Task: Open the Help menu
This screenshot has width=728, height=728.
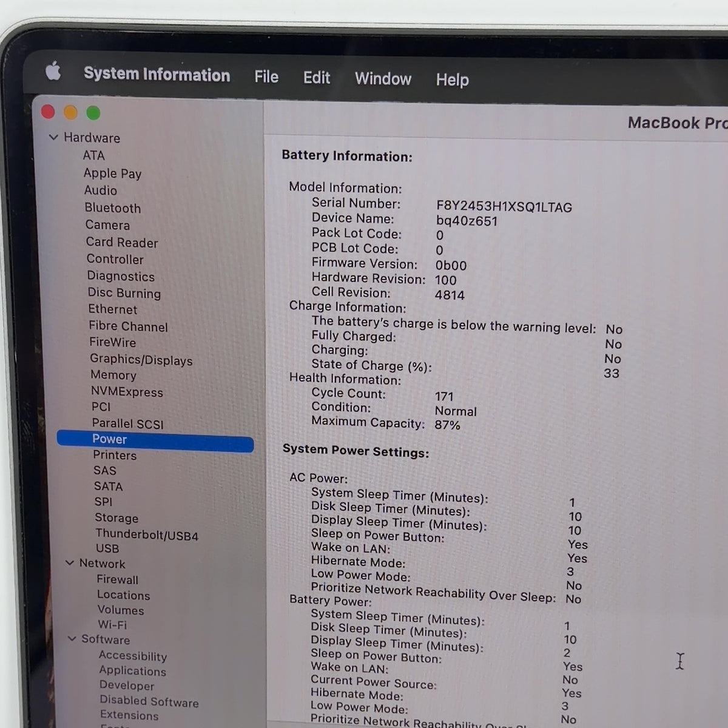Action: (452, 79)
